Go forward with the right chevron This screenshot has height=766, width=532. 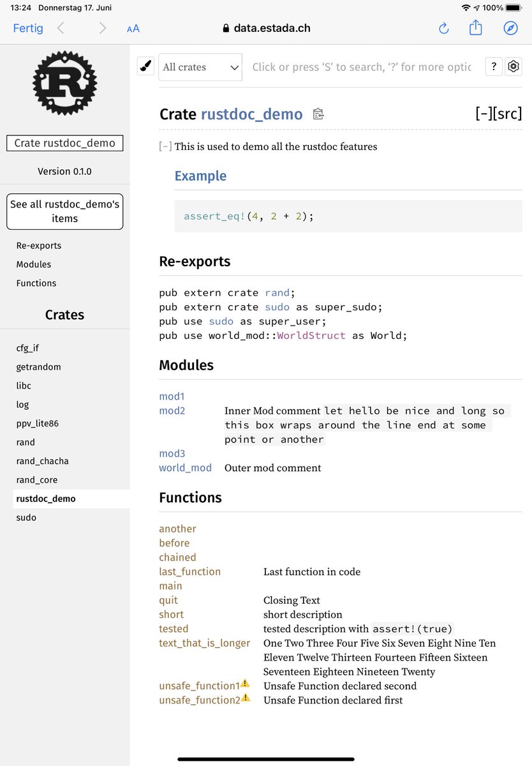pos(102,28)
